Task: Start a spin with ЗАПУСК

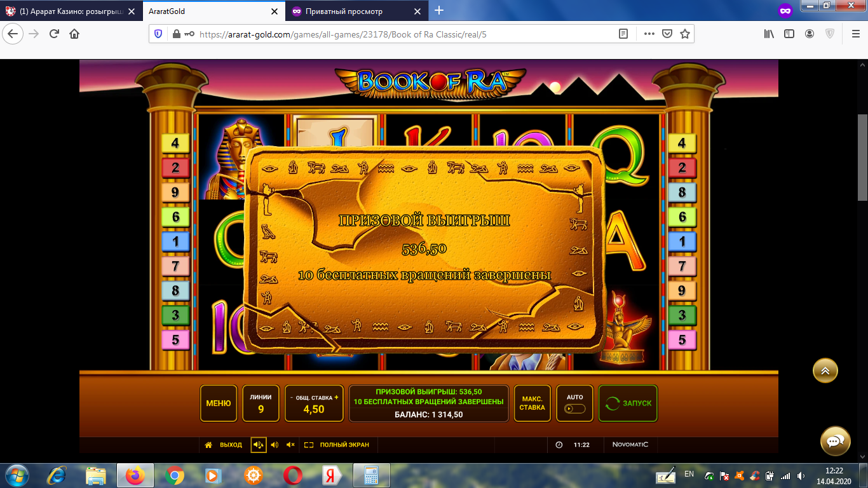Action: pyautogui.click(x=628, y=403)
